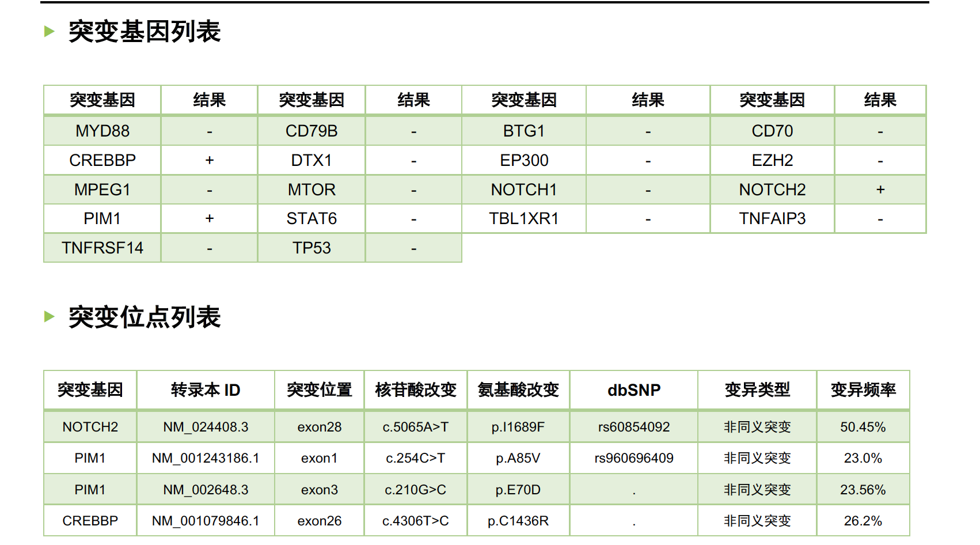Click the TNFRSF14 gene cell
The height and width of the screenshot is (545, 980).
[x=102, y=248]
